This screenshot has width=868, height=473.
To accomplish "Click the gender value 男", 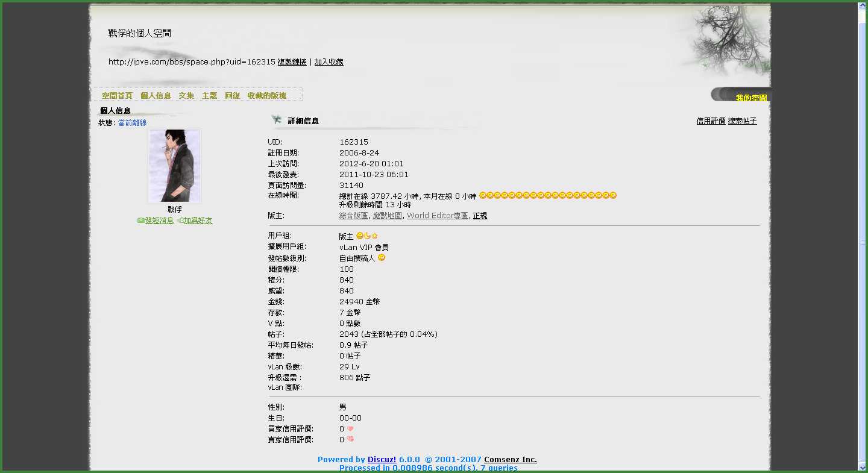I will click(343, 407).
